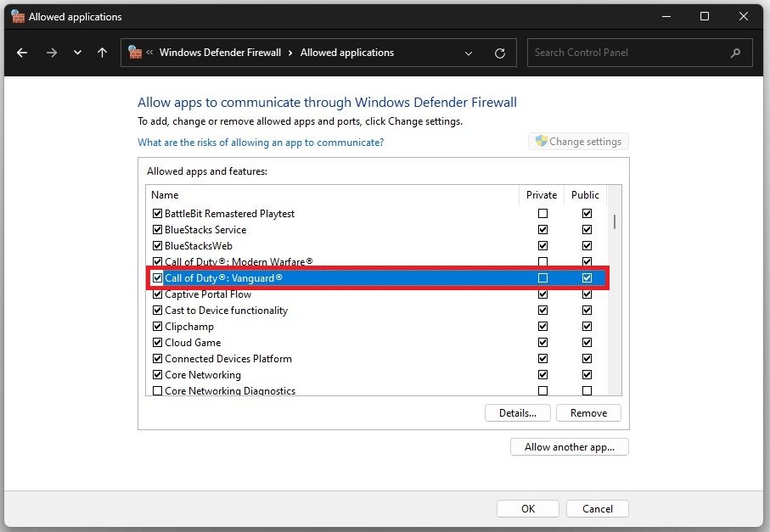Toggle the Core Networking Diagnostics name checkbox
The height and width of the screenshot is (532, 770).
(x=157, y=391)
